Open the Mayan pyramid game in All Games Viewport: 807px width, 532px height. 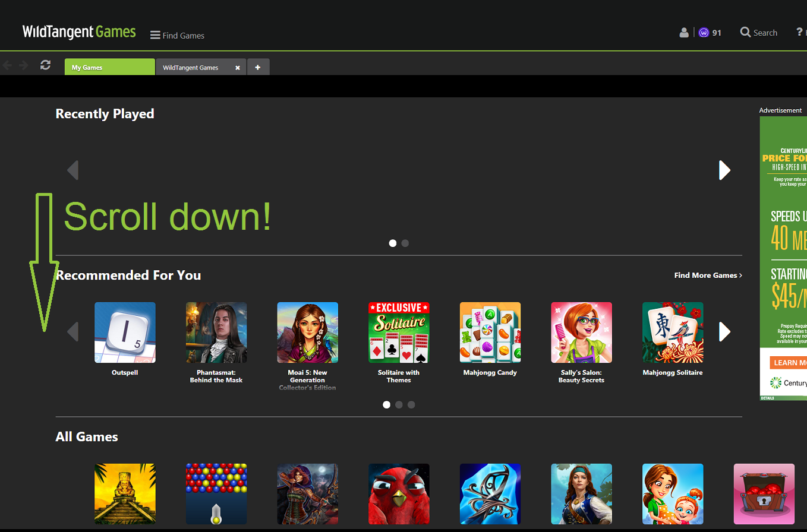point(125,494)
